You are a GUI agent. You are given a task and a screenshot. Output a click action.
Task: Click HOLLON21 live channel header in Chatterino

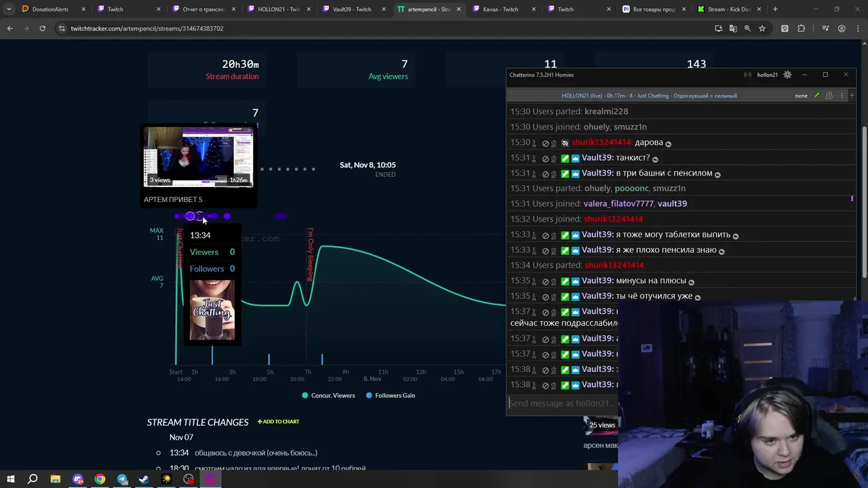[649, 96]
